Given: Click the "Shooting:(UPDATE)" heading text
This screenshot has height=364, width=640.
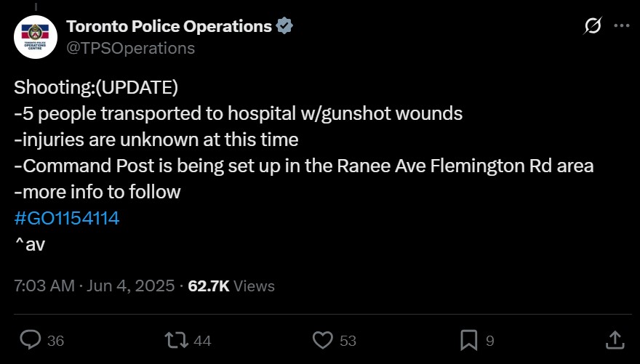Looking at the screenshot, I should tap(95, 87).
